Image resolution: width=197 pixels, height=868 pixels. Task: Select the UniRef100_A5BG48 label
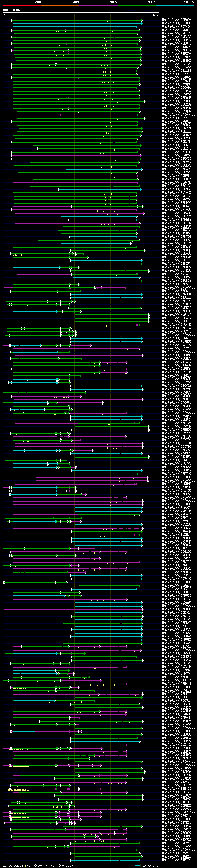tap(177, 43)
